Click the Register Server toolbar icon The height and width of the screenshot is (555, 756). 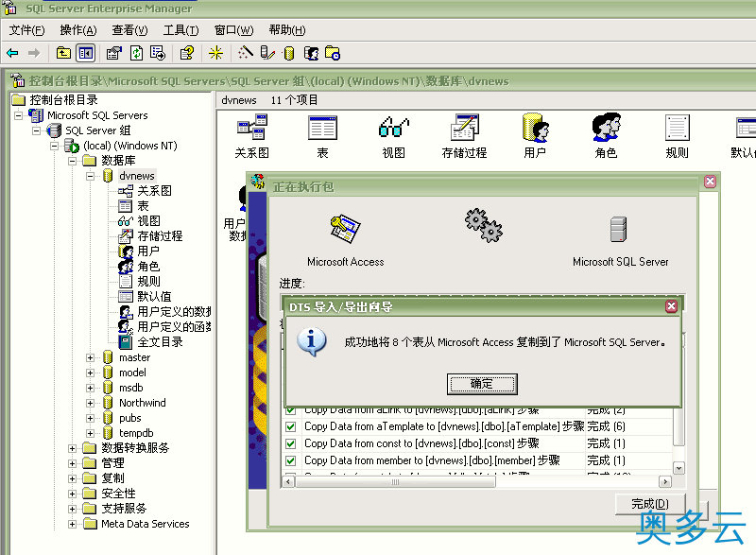point(267,53)
